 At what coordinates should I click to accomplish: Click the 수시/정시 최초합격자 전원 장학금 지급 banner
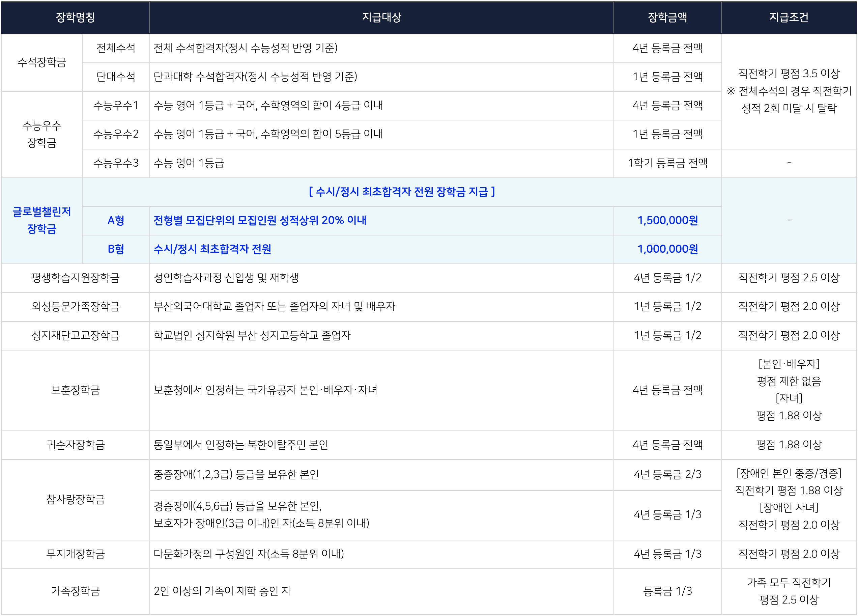tap(402, 192)
